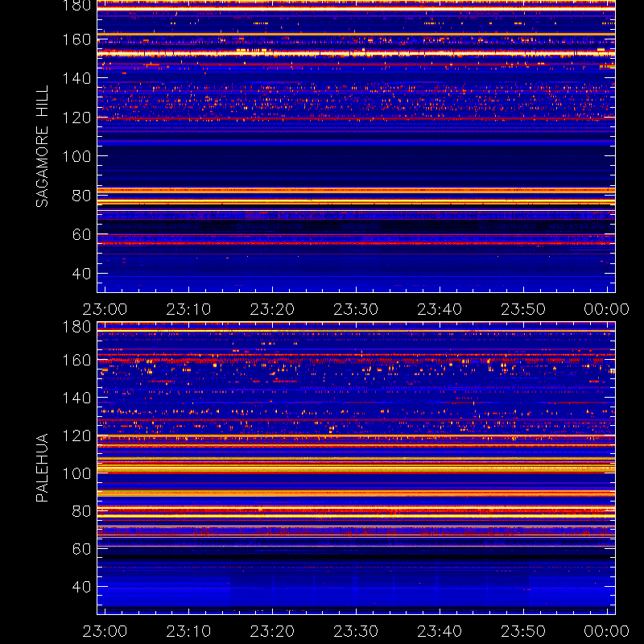This screenshot has width=644, height=644.
Task: Click the 00:00 time label under Sagamore Hill plot
Action: [x=607, y=309]
